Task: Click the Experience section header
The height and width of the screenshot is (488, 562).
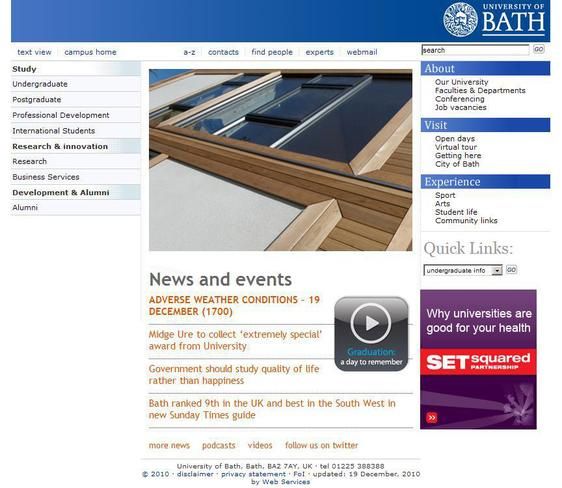Action: [485, 182]
